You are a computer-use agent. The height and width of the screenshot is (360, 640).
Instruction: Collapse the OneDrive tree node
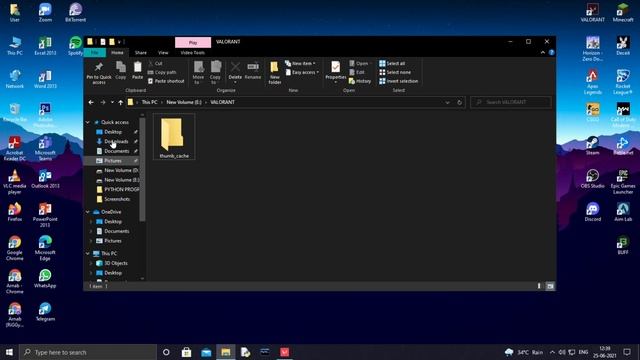(88, 212)
